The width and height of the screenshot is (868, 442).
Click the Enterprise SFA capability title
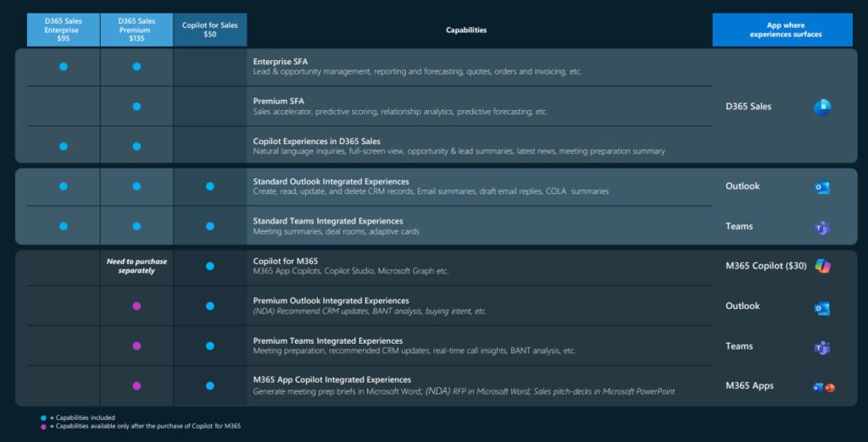tap(284, 61)
